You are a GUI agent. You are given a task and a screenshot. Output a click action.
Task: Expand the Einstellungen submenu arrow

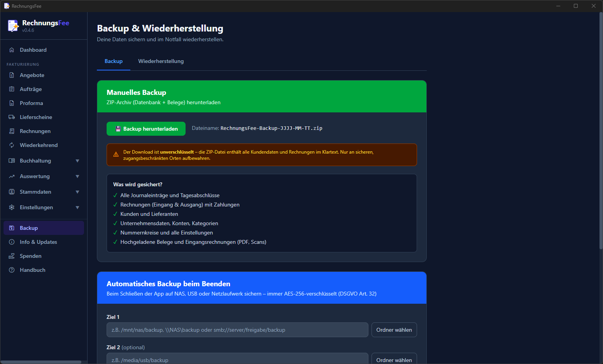(77, 207)
